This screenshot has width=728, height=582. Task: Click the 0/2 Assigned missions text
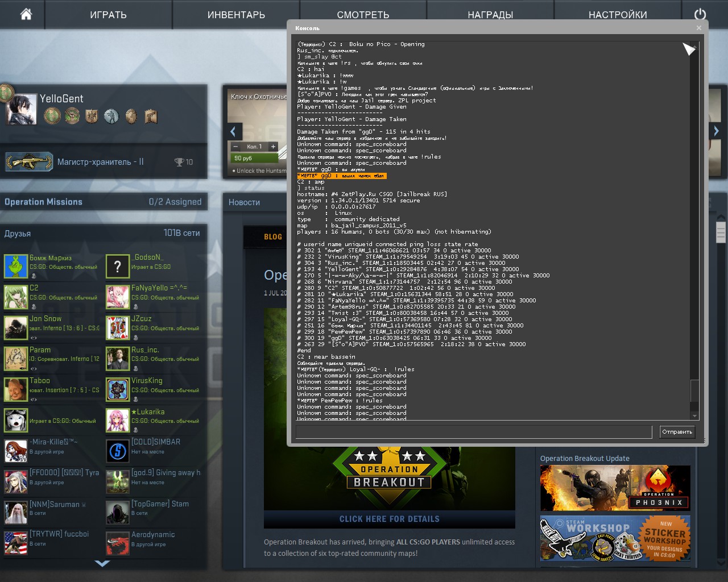175,202
